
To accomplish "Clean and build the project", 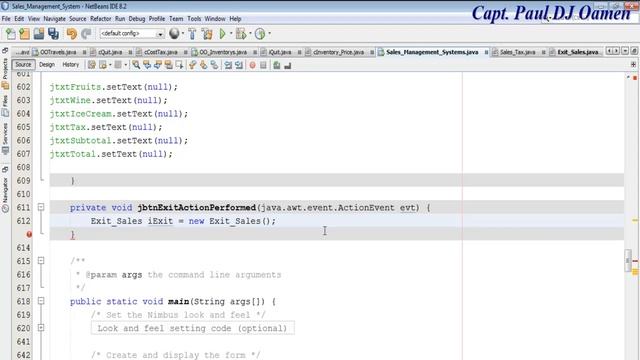I will (207, 34).
